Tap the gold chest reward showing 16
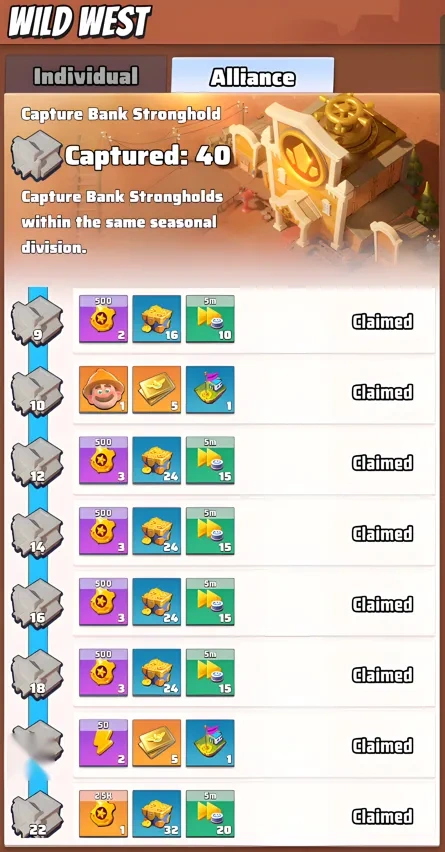445x852 pixels. pyautogui.click(x=156, y=319)
